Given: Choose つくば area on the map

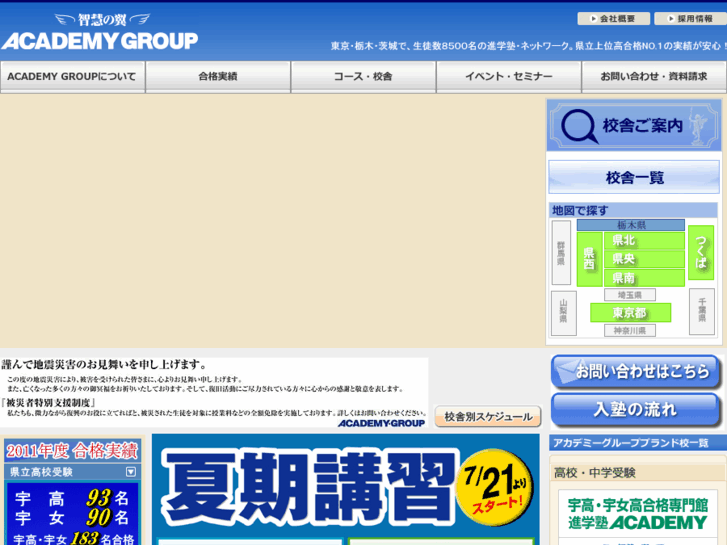Looking at the screenshot, I should pos(701,252).
